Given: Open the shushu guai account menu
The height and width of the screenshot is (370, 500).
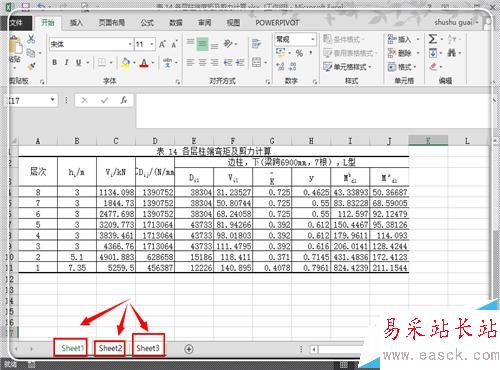Looking at the screenshot, I should [456, 22].
